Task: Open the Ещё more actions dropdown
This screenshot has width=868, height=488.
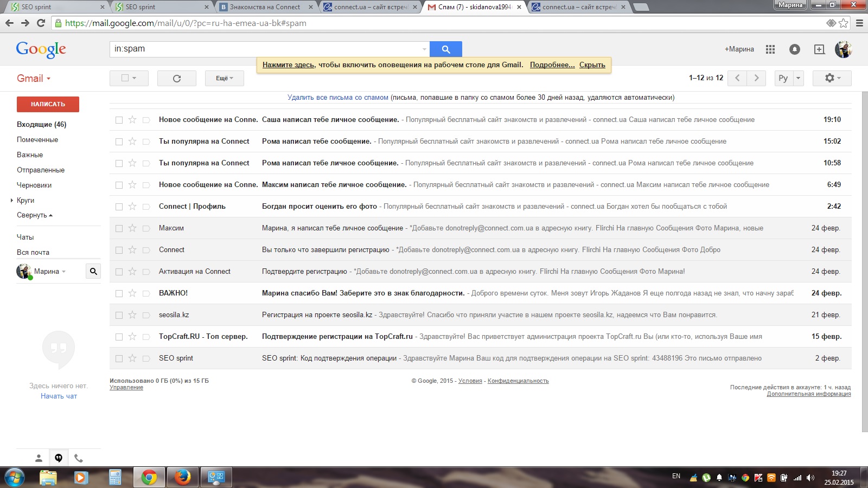Action: click(225, 78)
